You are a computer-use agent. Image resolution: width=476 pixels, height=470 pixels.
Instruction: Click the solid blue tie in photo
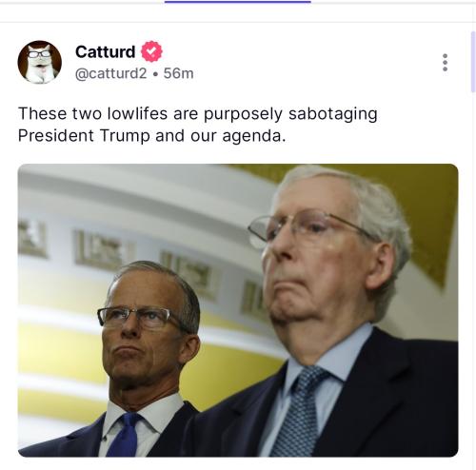point(125,435)
